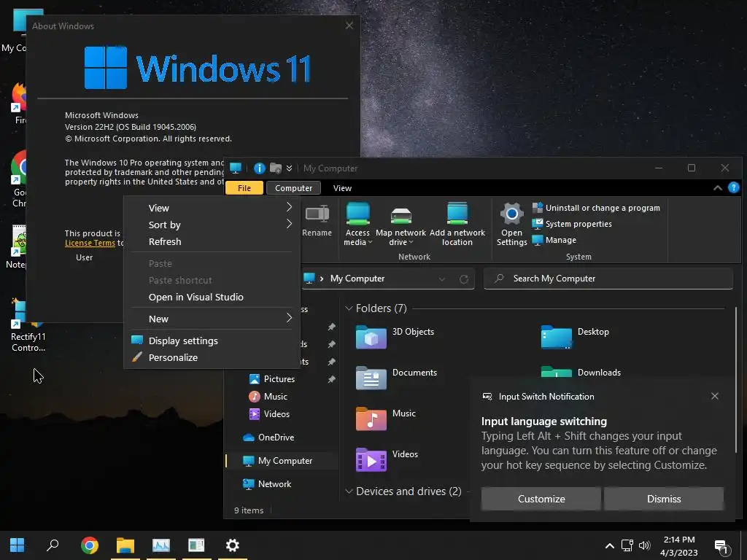Open Settings gear in the taskbar
Image resolution: width=747 pixels, height=560 pixels.
(x=232, y=545)
